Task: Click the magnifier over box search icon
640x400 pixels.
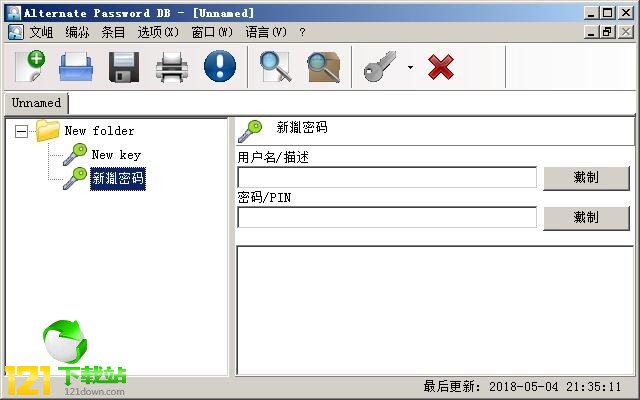Action: pos(324,67)
